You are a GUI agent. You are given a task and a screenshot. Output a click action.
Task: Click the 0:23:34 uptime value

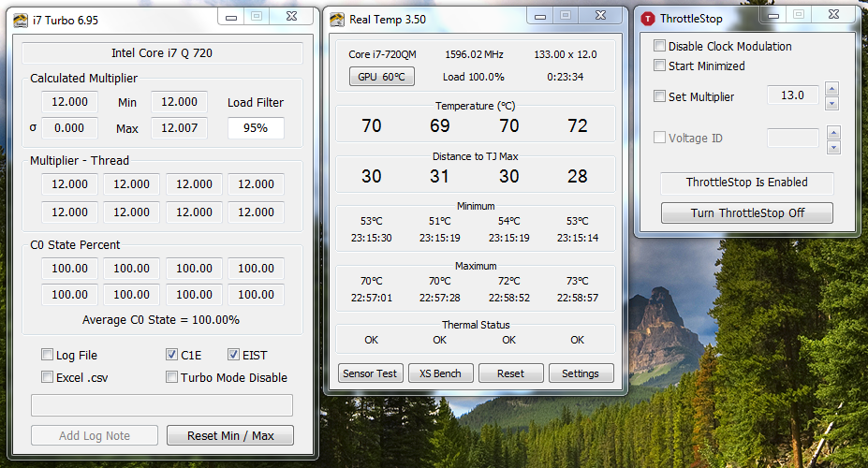pyautogui.click(x=566, y=77)
